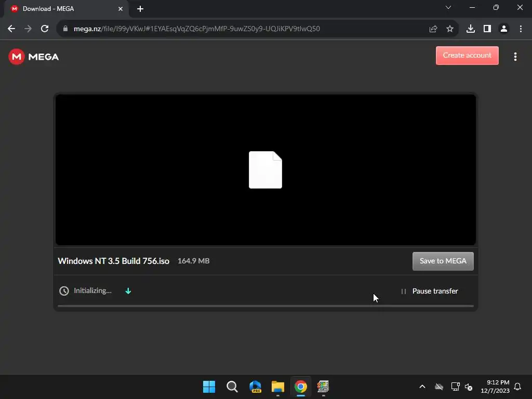
Task: Click the browser forward arrow
Action: pos(28,29)
